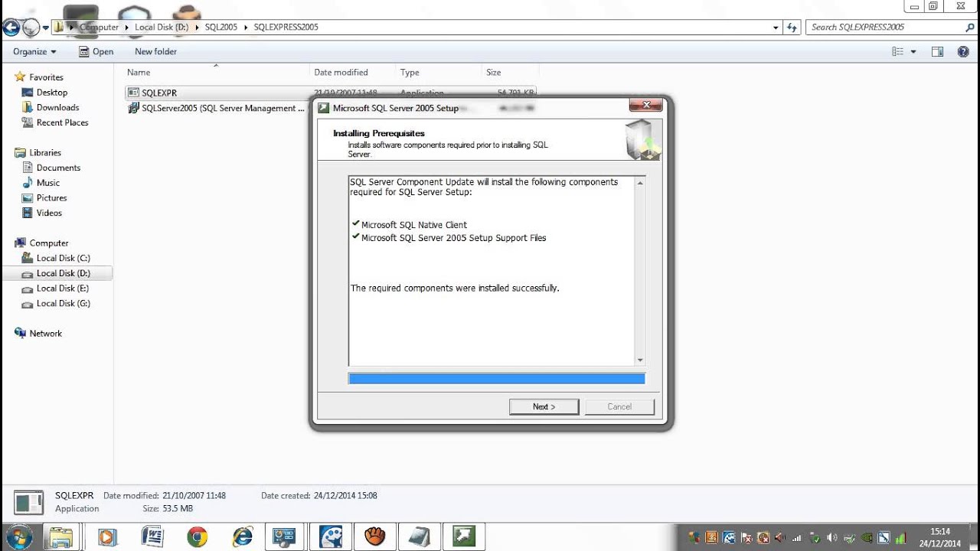Image resolution: width=980 pixels, height=551 pixels.
Task: Switch to Windows Explorer on the taskbar
Action: click(61, 536)
